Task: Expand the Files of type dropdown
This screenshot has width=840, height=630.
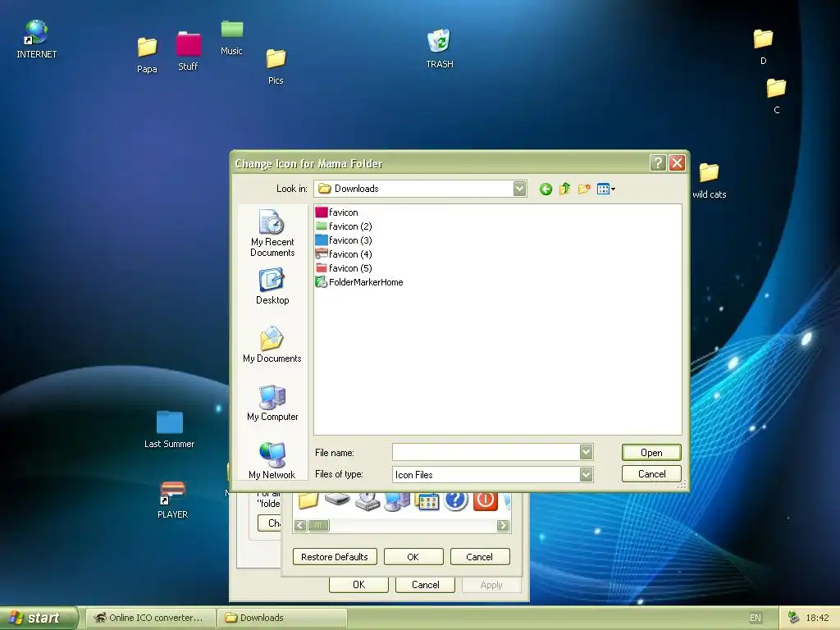Action: 586,475
